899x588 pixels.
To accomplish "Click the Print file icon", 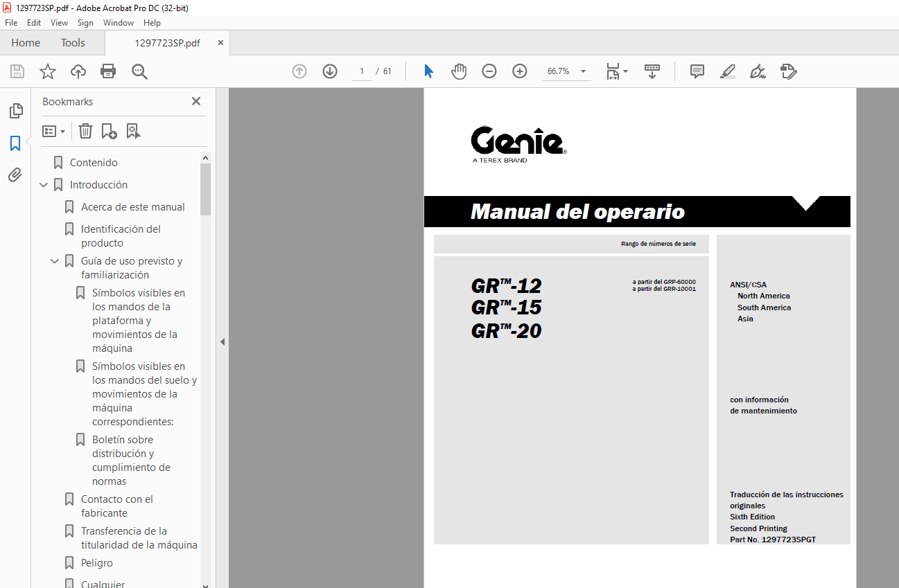I will (108, 71).
